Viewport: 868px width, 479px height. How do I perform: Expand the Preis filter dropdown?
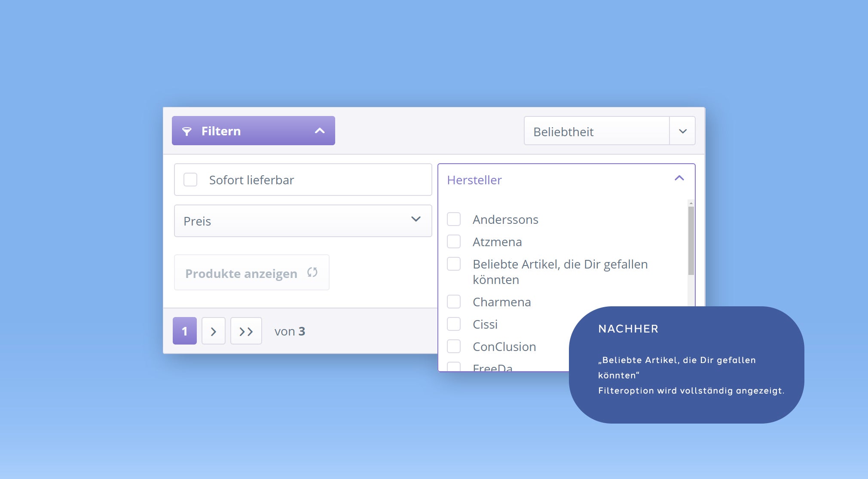point(303,221)
